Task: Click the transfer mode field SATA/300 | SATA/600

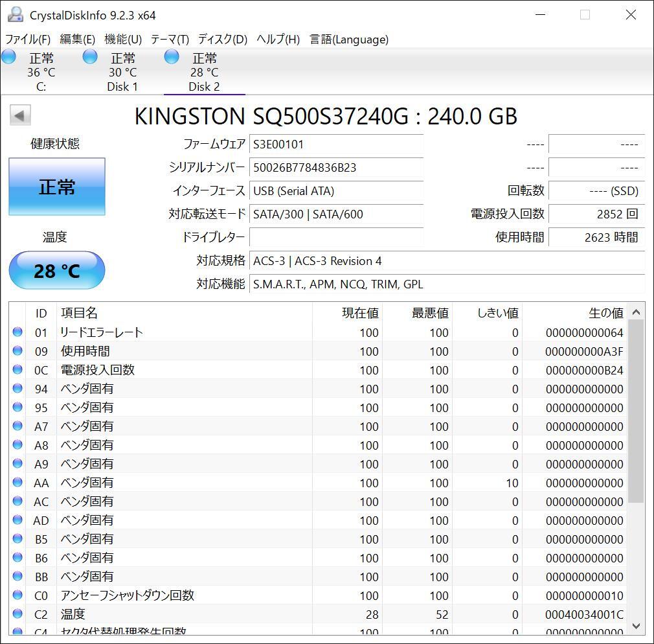Action: click(x=336, y=214)
